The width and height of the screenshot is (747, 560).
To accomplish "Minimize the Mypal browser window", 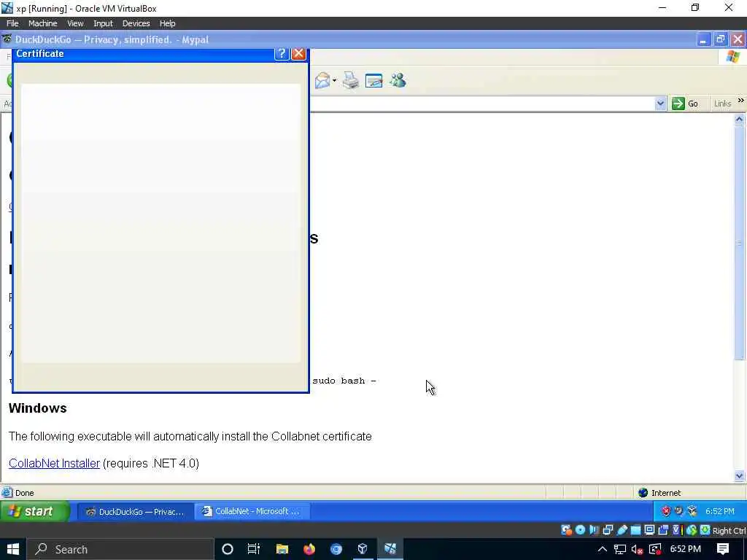I will click(703, 40).
